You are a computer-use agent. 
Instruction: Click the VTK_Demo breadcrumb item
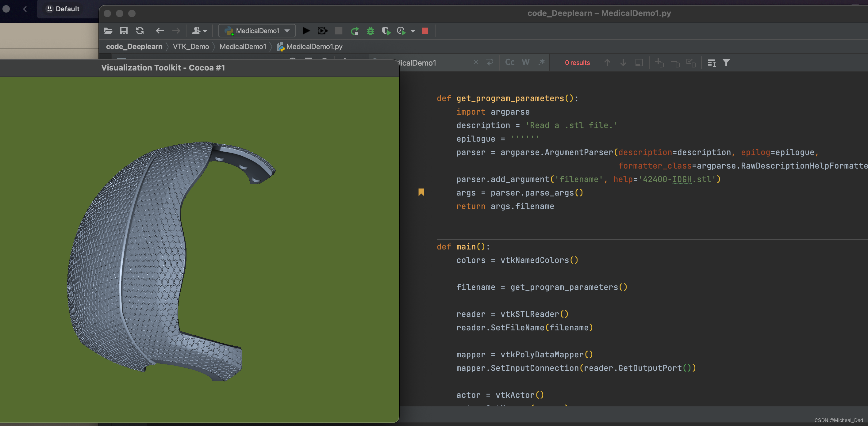[191, 47]
